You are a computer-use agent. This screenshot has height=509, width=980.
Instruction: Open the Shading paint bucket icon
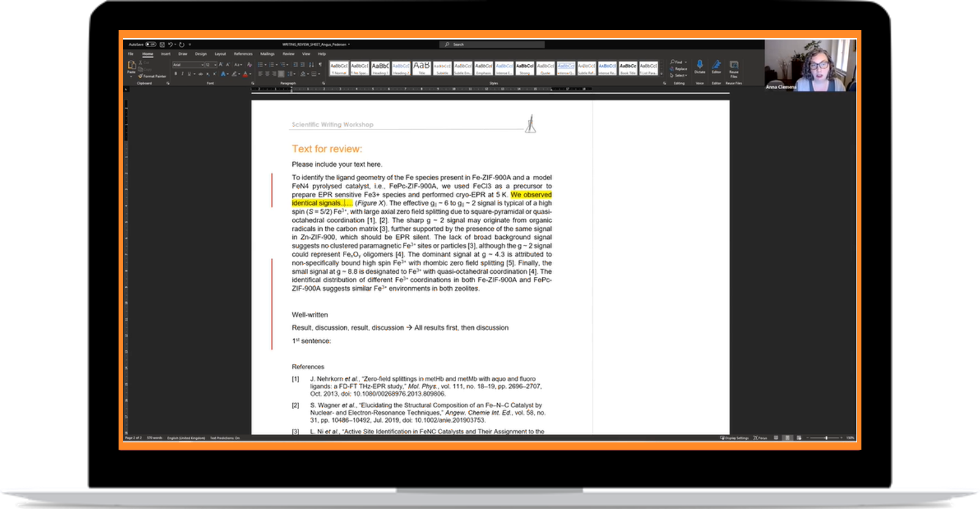(x=304, y=74)
